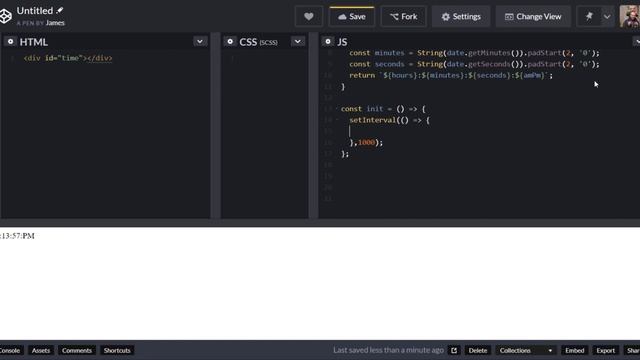Open the Assets panel
The height and width of the screenshot is (360, 640).
pyautogui.click(x=41, y=350)
